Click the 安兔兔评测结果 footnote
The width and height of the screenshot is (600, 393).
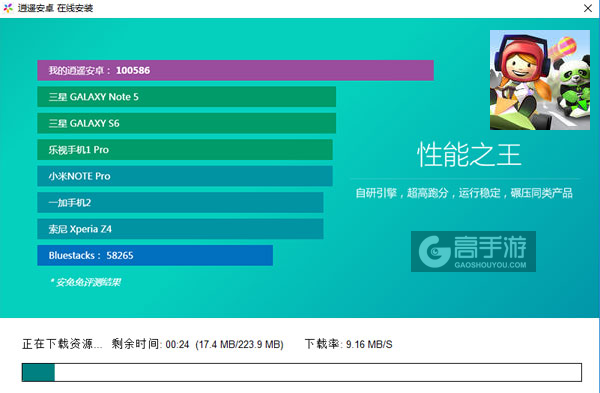86,282
